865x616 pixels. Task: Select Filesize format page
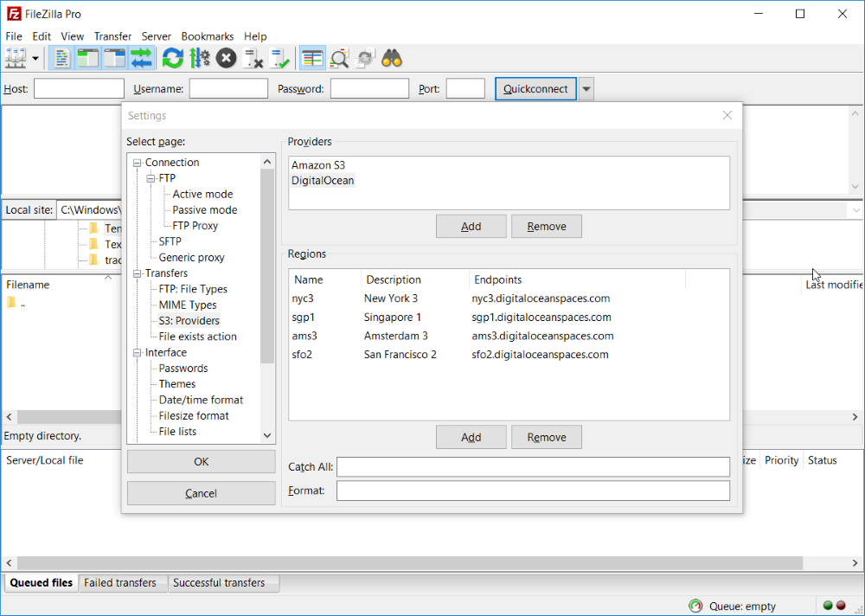click(x=194, y=416)
